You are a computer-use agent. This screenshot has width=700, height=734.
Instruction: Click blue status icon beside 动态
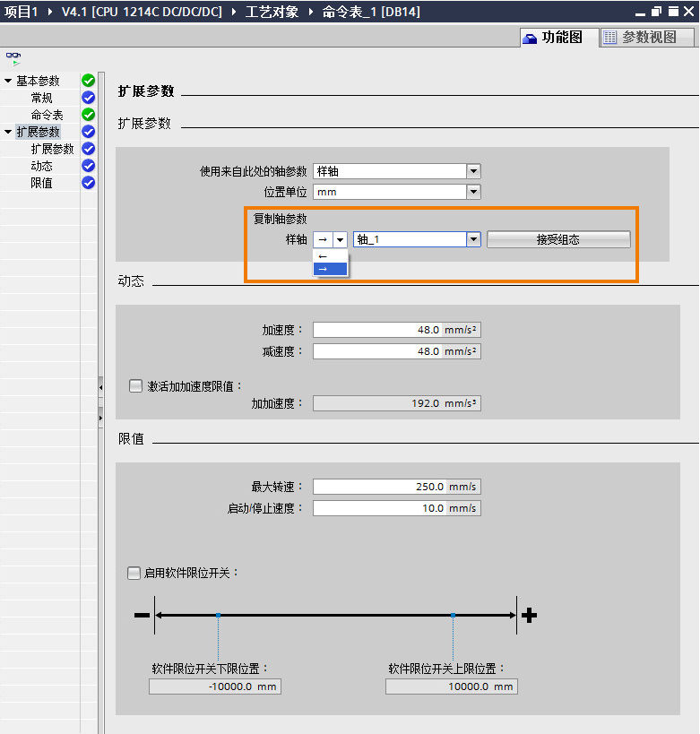coord(88,166)
